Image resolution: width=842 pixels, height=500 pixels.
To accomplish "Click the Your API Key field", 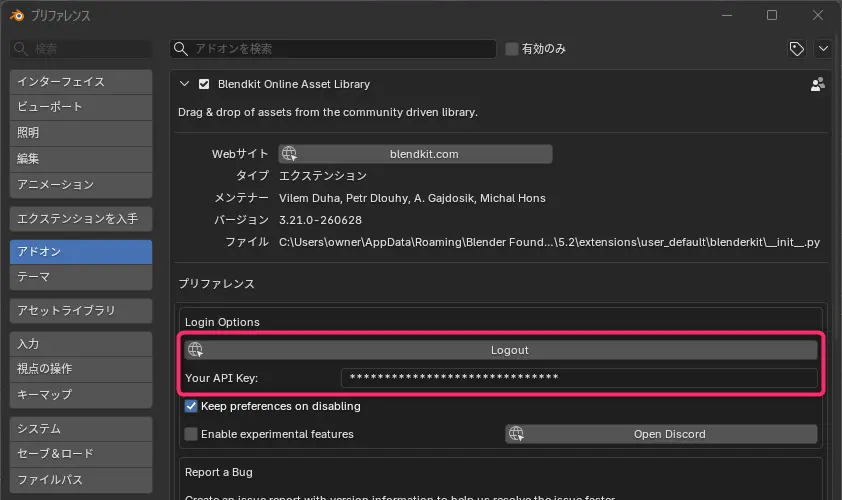I will [579, 378].
